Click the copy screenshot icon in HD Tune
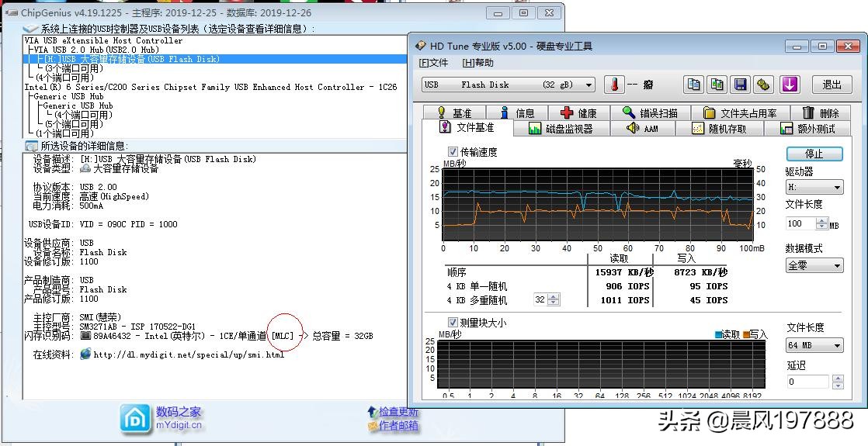 pos(717,85)
